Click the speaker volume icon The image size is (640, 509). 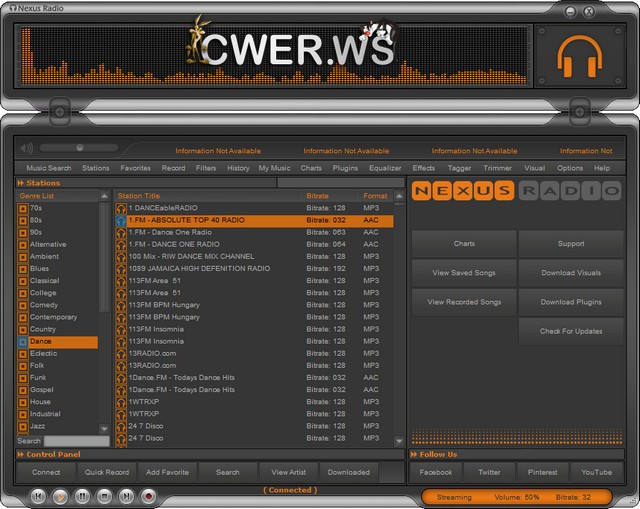coord(27,148)
